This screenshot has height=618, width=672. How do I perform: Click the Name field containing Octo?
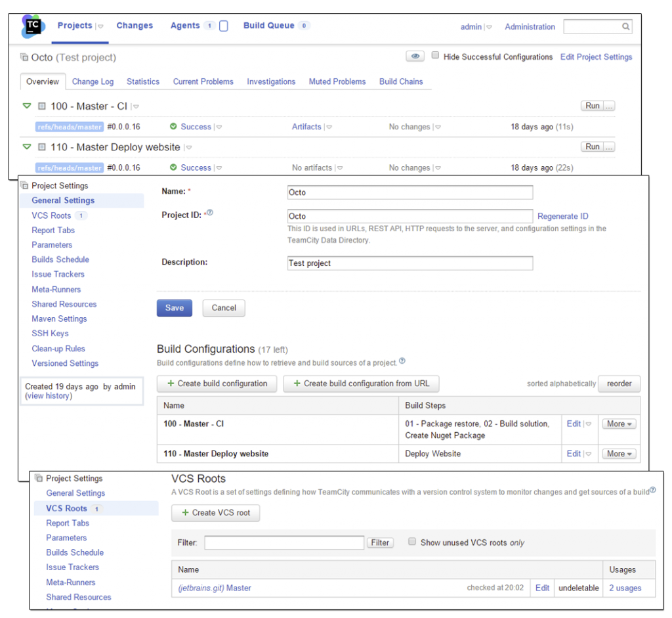tap(410, 192)
